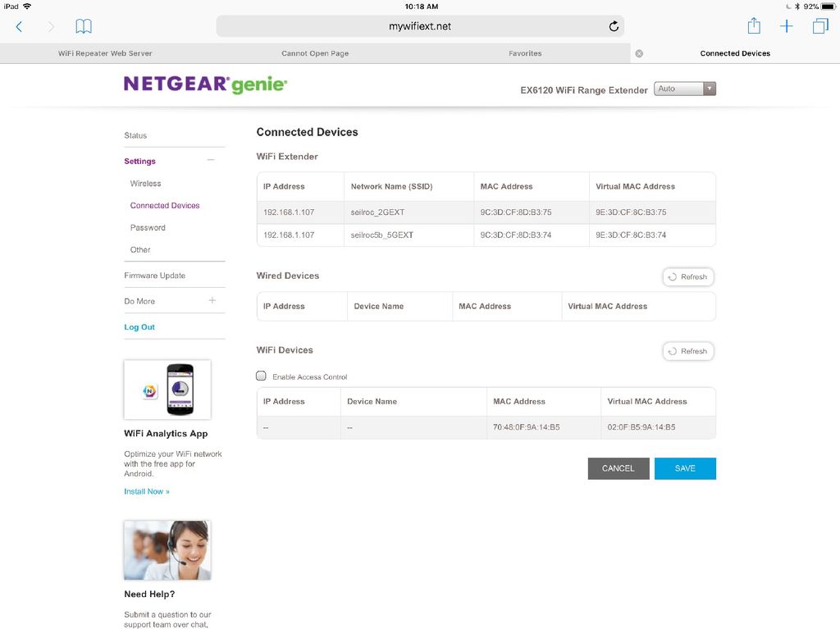The height and width of the screenshot is (629, 840).
Task: Close the Favorites tab with the x icon
Action: [x=639, y=52]
